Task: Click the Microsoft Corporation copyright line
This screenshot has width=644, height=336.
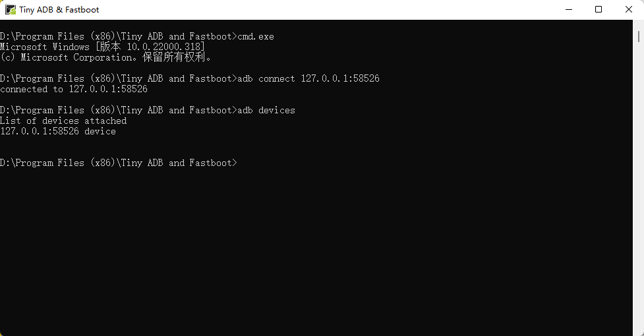Action: [x=107, y=58]
